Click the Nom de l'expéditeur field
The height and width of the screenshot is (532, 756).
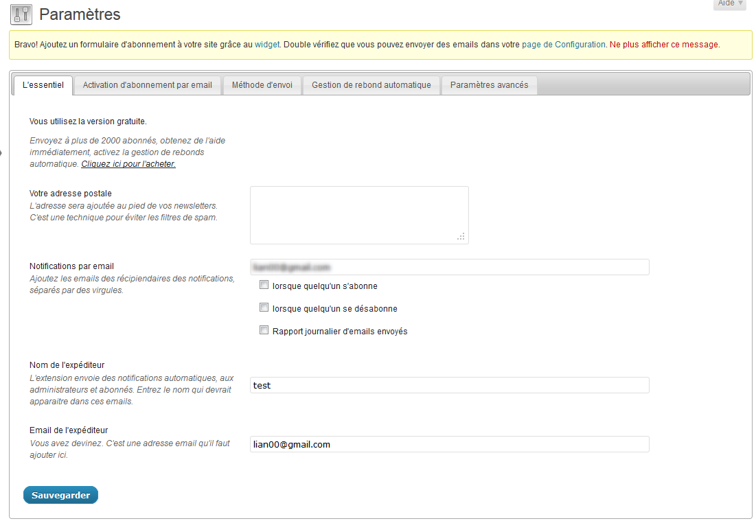tap(449, 385)
